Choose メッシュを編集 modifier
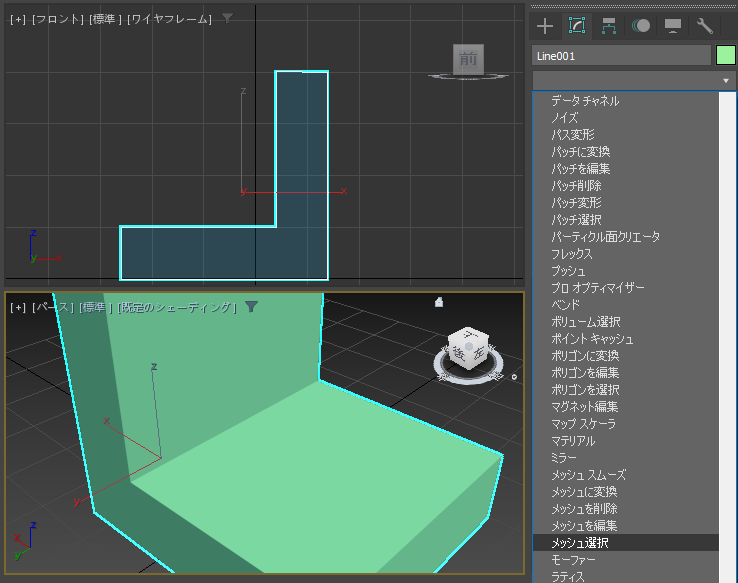 626,525
